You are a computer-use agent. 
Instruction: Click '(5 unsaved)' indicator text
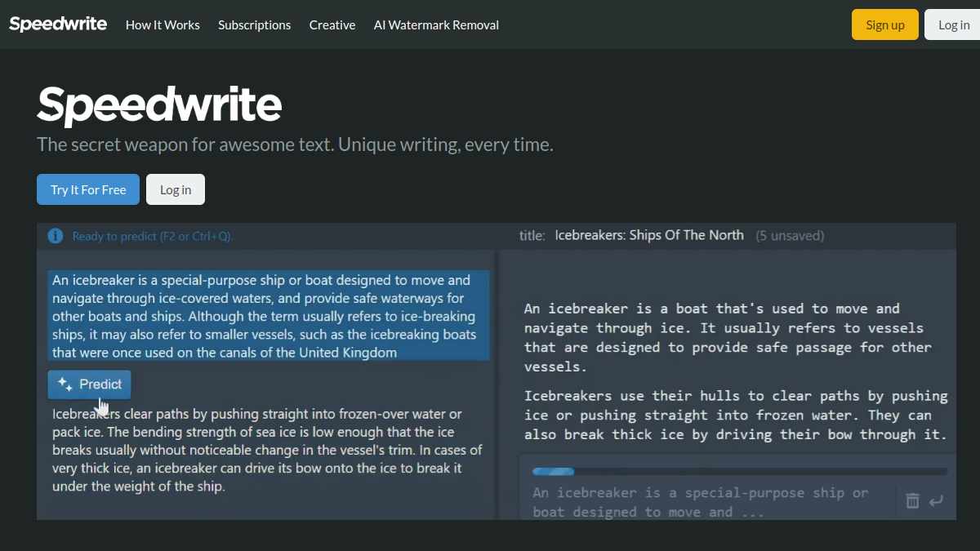(790, 235)
